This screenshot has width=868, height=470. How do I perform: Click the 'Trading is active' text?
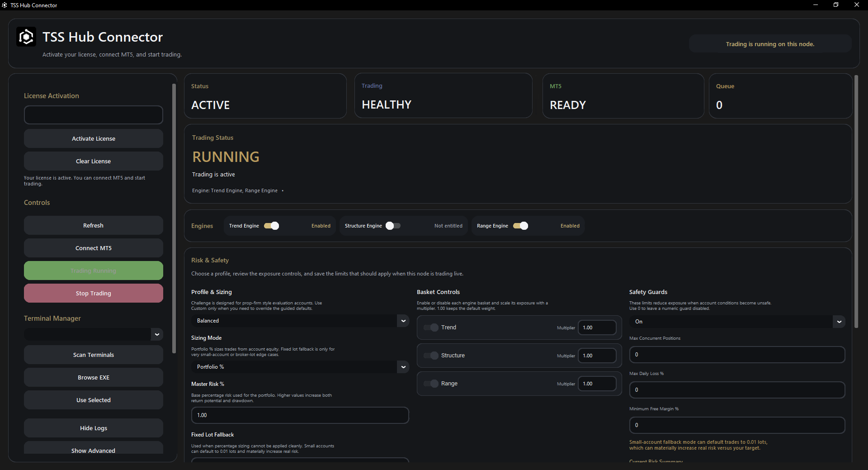(213, 174)
